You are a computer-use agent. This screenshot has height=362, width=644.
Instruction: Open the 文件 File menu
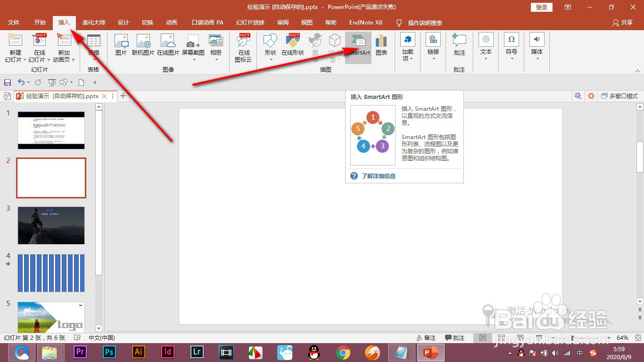pos(14,23)
